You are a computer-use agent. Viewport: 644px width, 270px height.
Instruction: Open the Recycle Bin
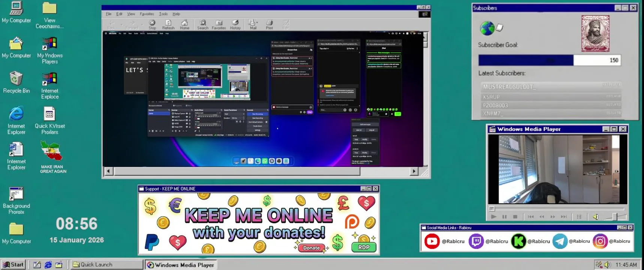16,82
